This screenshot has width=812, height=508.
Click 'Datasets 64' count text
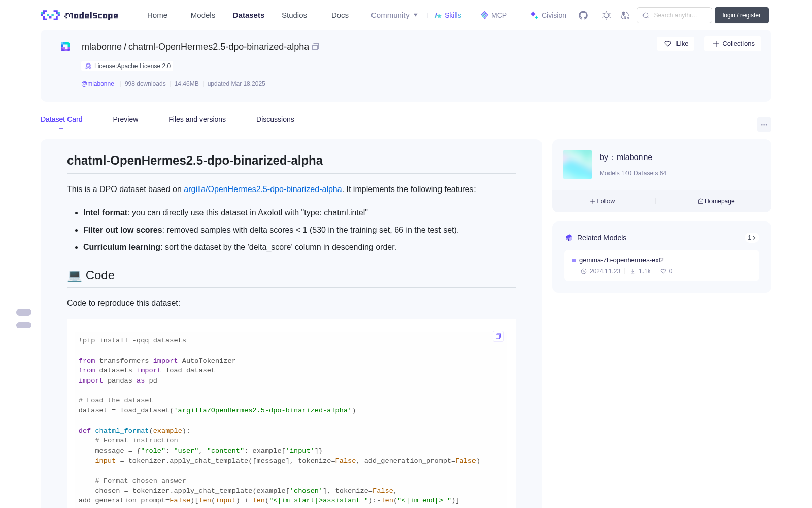coord(650,173)
